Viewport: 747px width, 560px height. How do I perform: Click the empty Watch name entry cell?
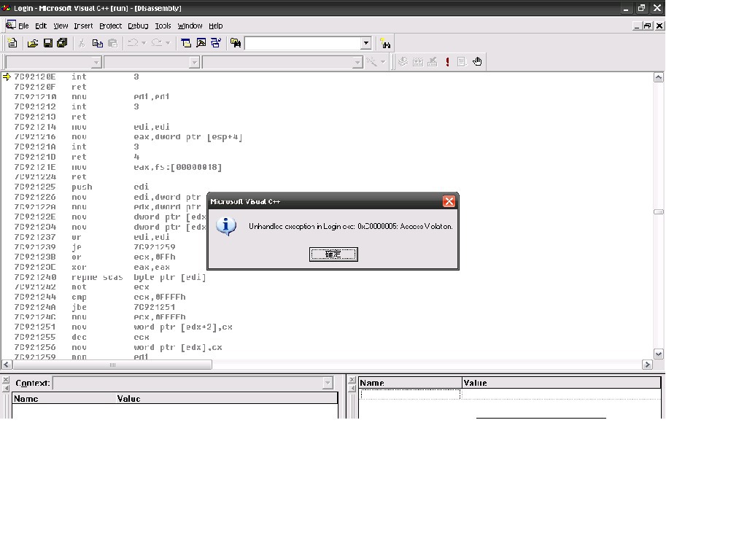411,394
